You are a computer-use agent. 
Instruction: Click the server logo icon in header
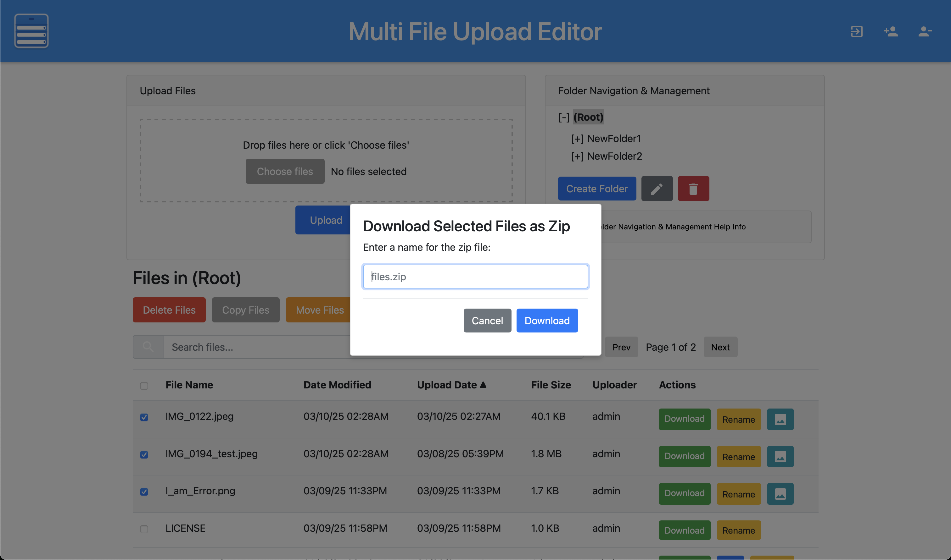click(31, 31)
